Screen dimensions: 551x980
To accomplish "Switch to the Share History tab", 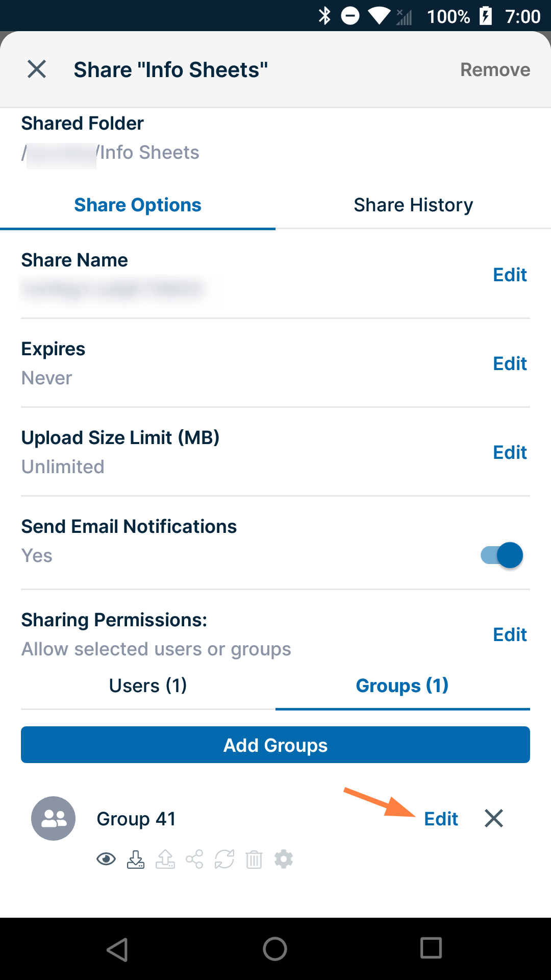I will point(413,205).
